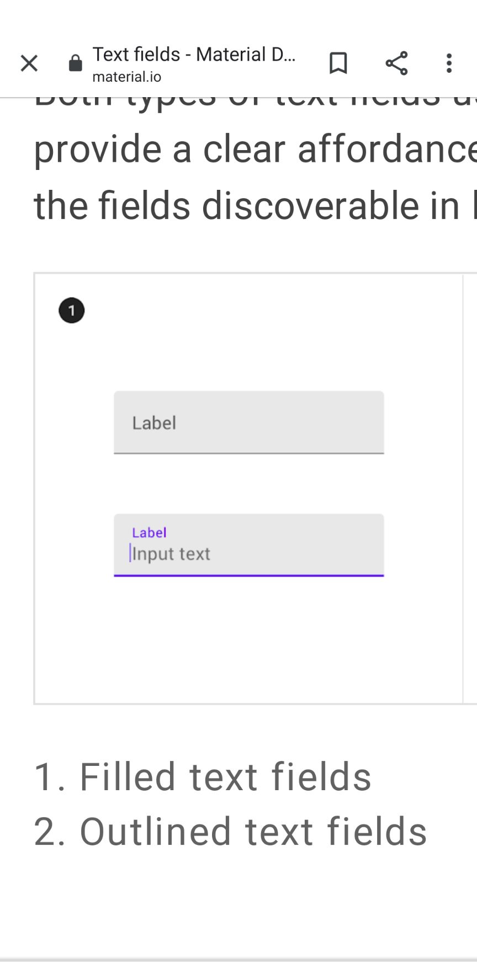477x980 pixels.
Task: Close the browser custom tab
Action: coord(29,63)
